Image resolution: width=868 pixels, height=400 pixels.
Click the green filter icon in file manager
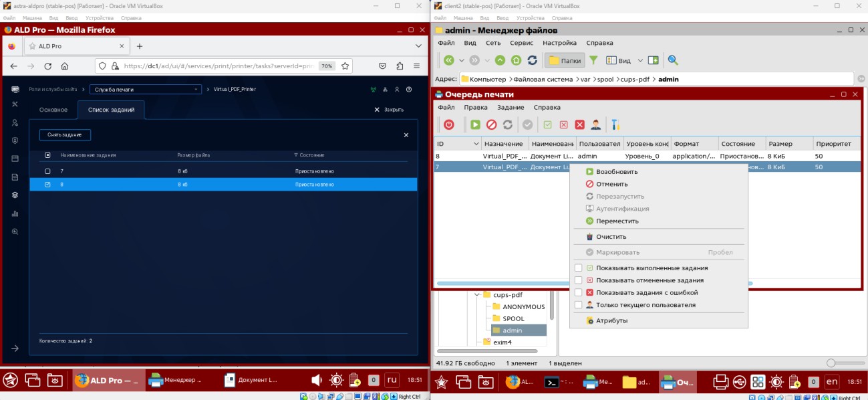(x=593, y=60)
